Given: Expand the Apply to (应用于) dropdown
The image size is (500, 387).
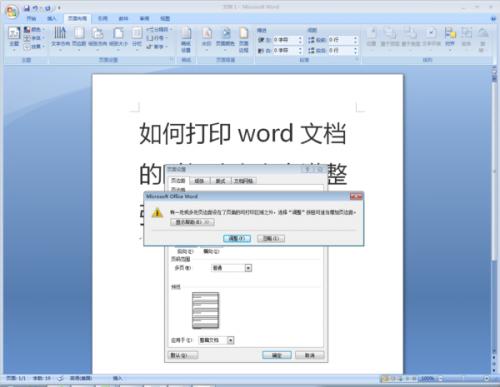Looking at the screenshot, I should click(x=230, y=340).
